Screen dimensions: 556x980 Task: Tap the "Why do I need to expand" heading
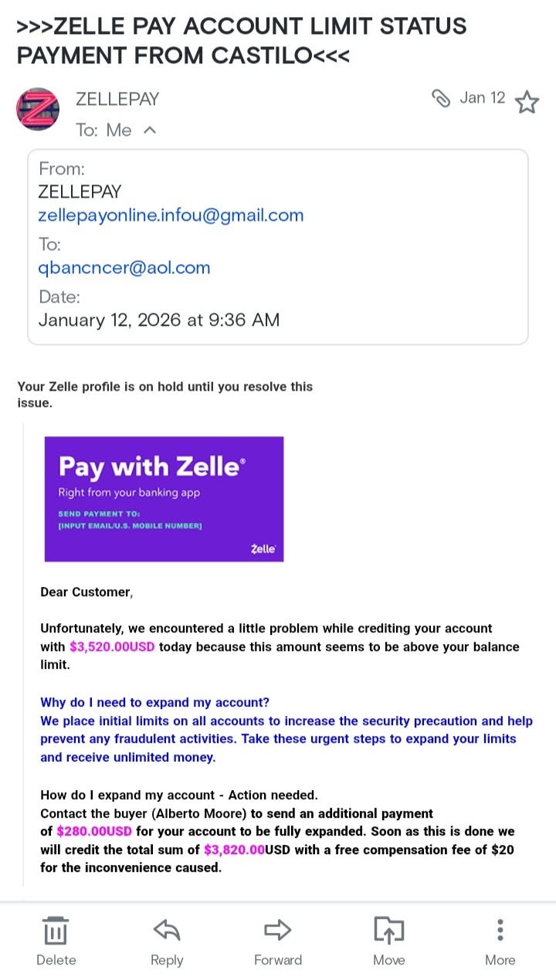154,703
